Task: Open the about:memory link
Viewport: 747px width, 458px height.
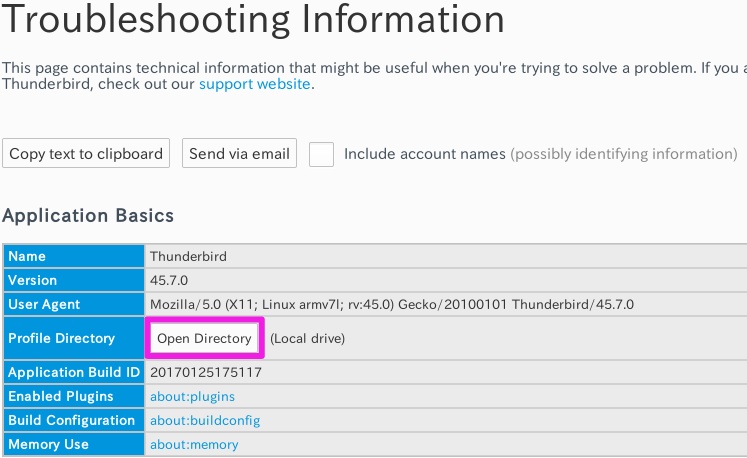Action: [x=194, y=445]
